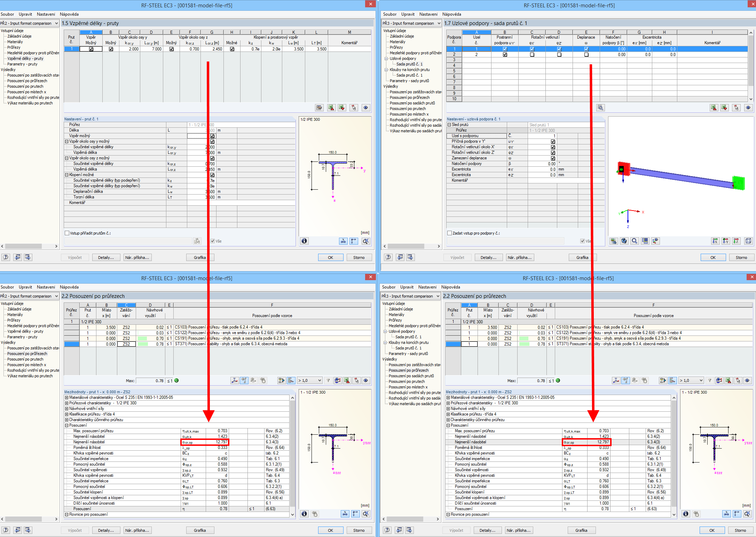
Task: Tick 'Zadat vstup pro podpory č.' checkbox
Action: coord(449,233)
